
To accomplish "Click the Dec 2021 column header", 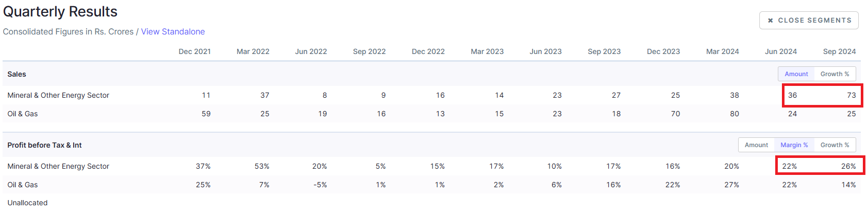I will click(194, 51).
